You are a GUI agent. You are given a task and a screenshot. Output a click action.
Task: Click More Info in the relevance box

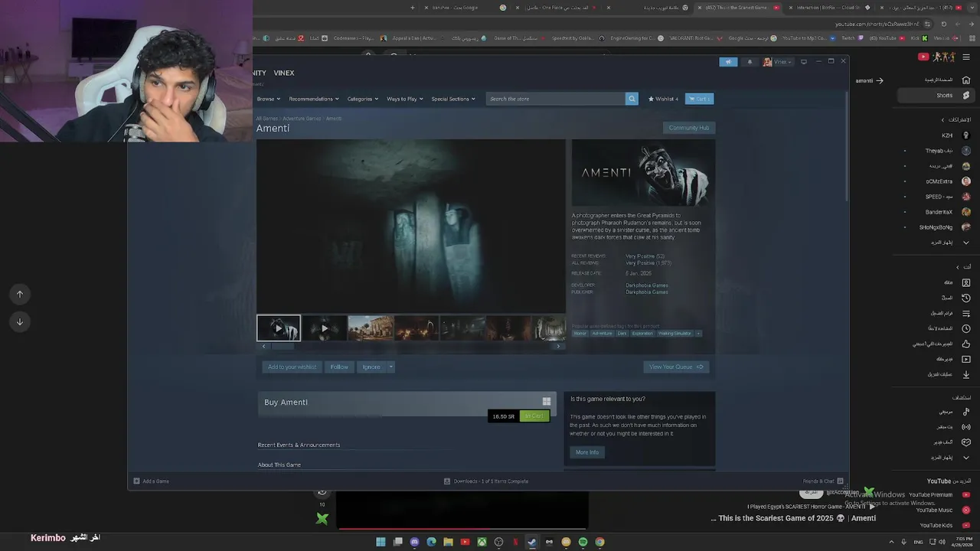[x=587, y=452]
